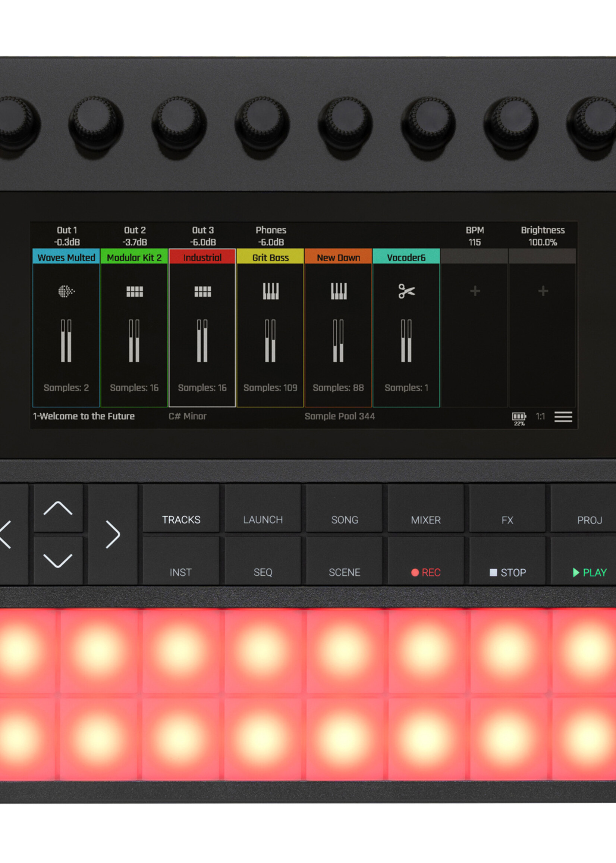Tap the level meter on Vocoder6
Image resolution: width=616 pixels, height=863 pixels.
coord(406,341)
